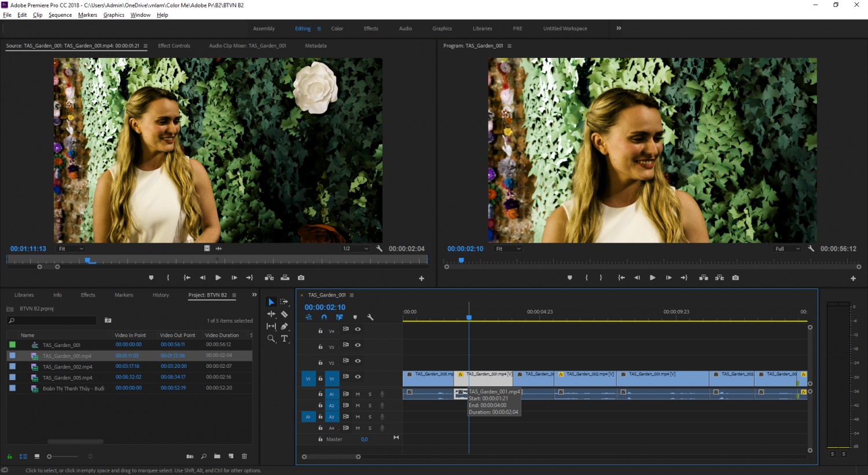Open Program monitor Fit zoom dropdown
The image size is (868, 475).
pyautogui.click(x=508, y=249)
